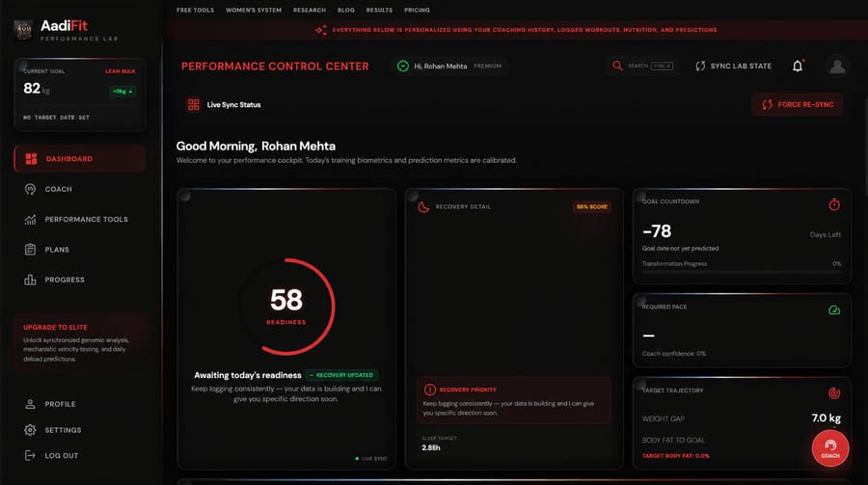The width and height of the screenshot is (868, 485).
Task: Click the Coach confidence: 0% text
Action: [674, 353]
